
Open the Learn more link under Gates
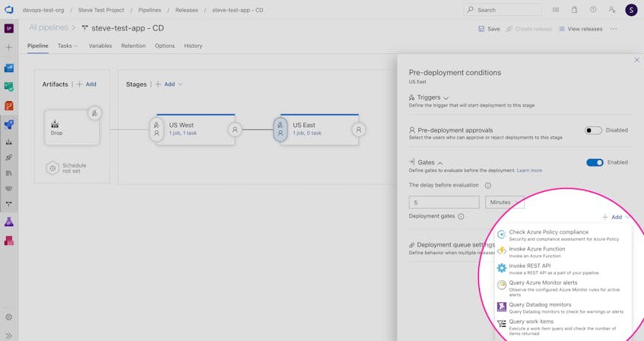point(529,170)
